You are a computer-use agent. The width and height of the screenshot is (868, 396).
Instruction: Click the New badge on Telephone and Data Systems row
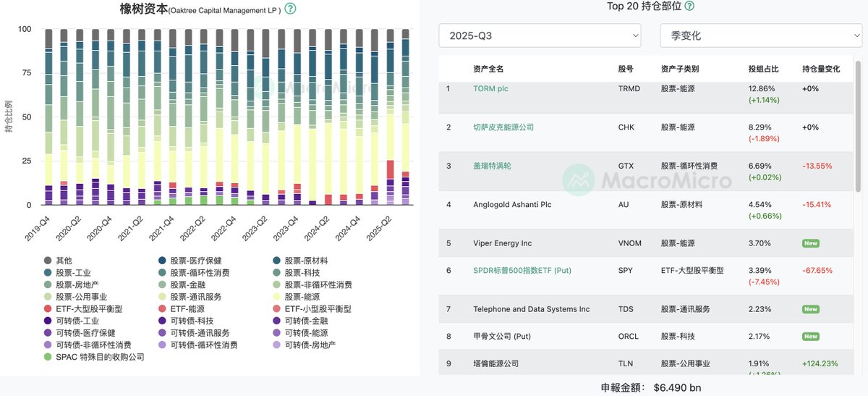(810, 309)
